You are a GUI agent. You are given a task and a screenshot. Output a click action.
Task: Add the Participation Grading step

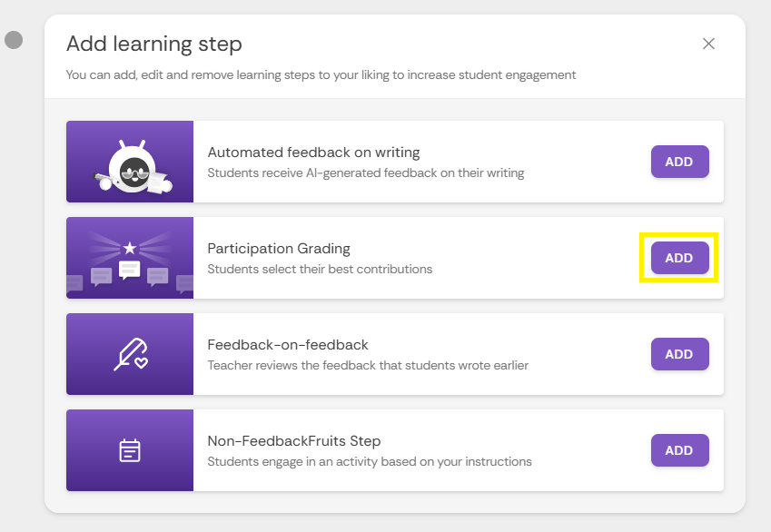[x=679, y=258]
